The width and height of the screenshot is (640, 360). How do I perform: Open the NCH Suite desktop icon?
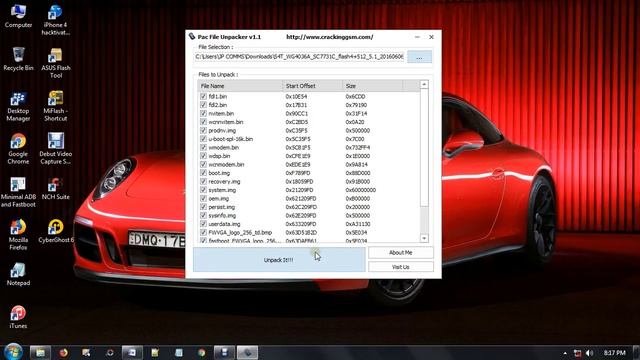tap(56, 189)
